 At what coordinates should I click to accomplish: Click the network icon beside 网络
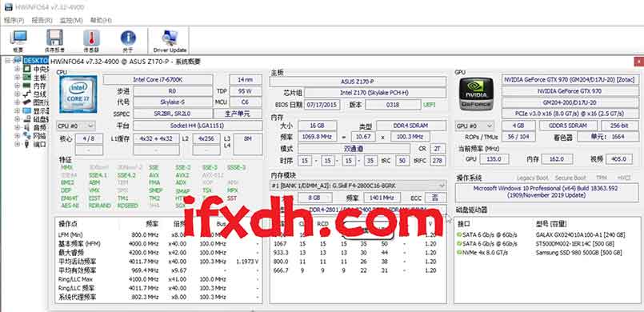tap(26, 136)
